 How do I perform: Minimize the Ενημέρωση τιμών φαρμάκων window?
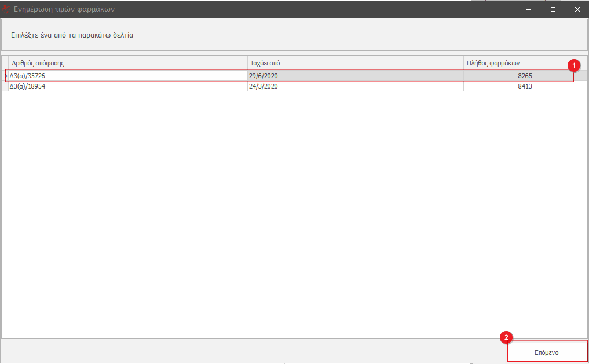click(x=528, y=9)
